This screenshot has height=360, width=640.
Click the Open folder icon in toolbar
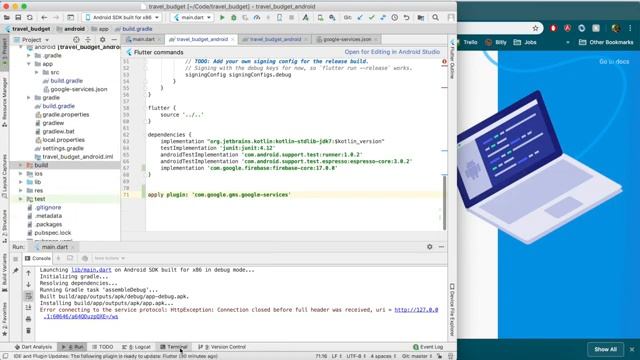pyautogui.click(x=7, y=18)
